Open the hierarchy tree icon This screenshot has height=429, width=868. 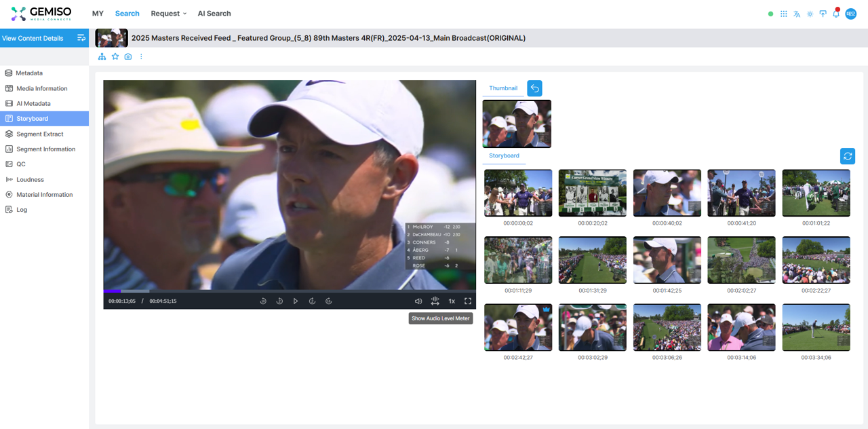[102, 57]
